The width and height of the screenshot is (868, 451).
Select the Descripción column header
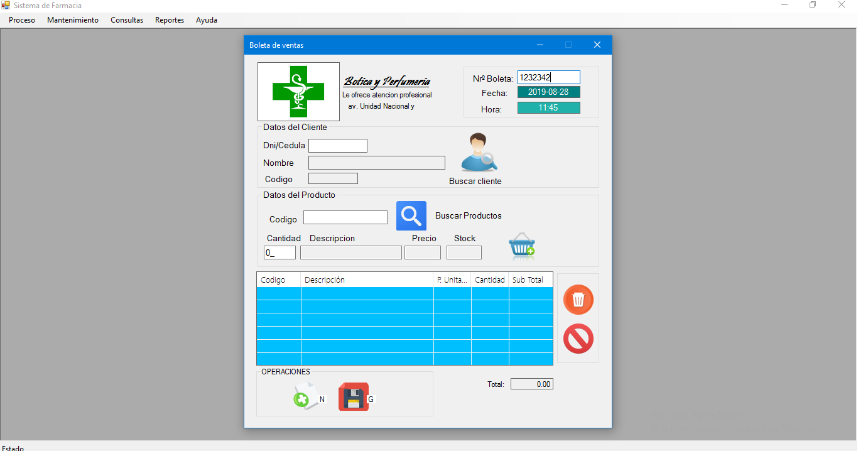coord(367,280)
